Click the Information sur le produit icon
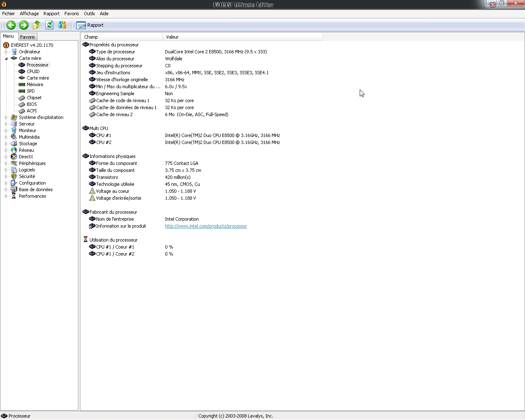Viewport: 525px width, 420px height. click(x=92, y=226)
